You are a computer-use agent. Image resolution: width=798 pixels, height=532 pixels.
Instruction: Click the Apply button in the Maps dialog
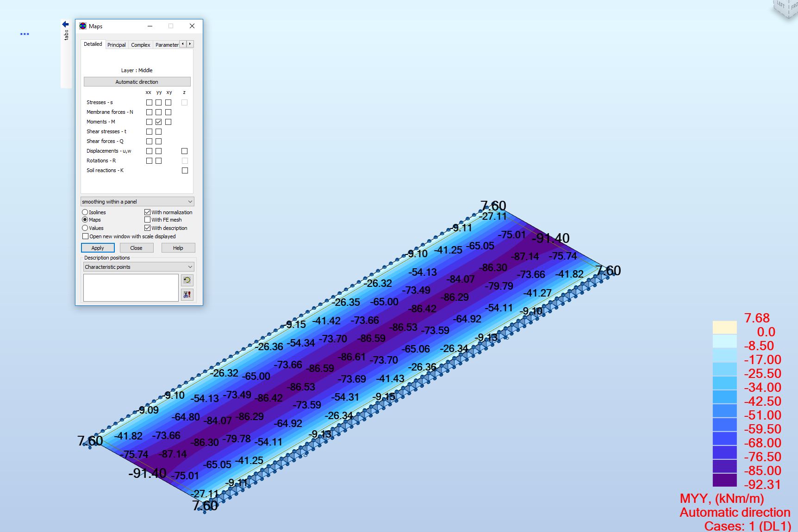[97, 247]
